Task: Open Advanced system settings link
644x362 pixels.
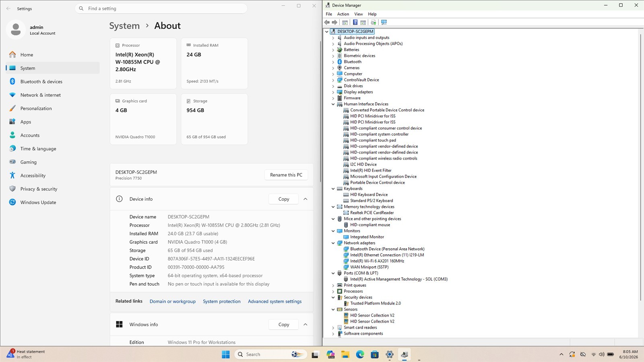Action: [275, 302]
